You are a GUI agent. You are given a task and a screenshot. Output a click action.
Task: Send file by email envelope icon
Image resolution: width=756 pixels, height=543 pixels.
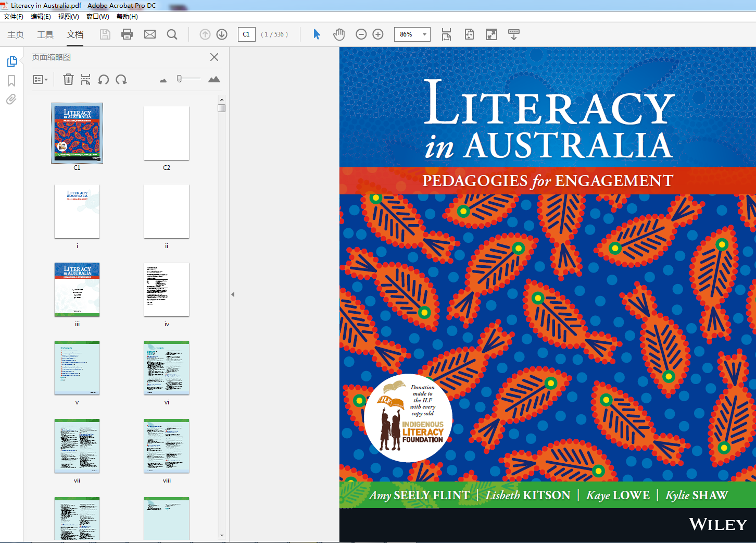click(x=150, y=34)
